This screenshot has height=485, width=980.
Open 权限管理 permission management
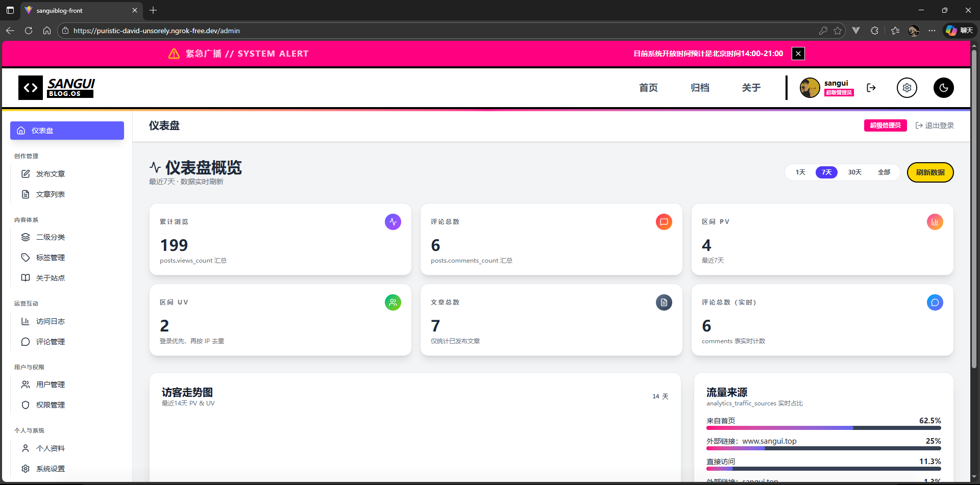click(x=50, y=405)
